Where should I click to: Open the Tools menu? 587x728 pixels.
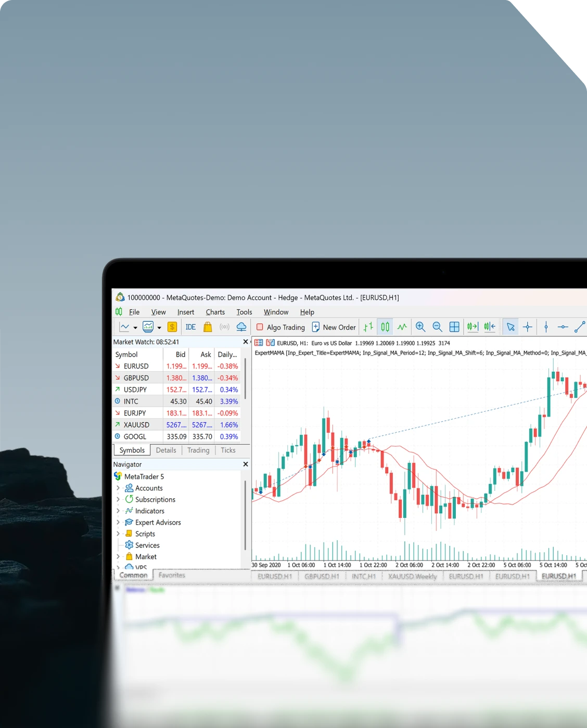coord(244,312)
